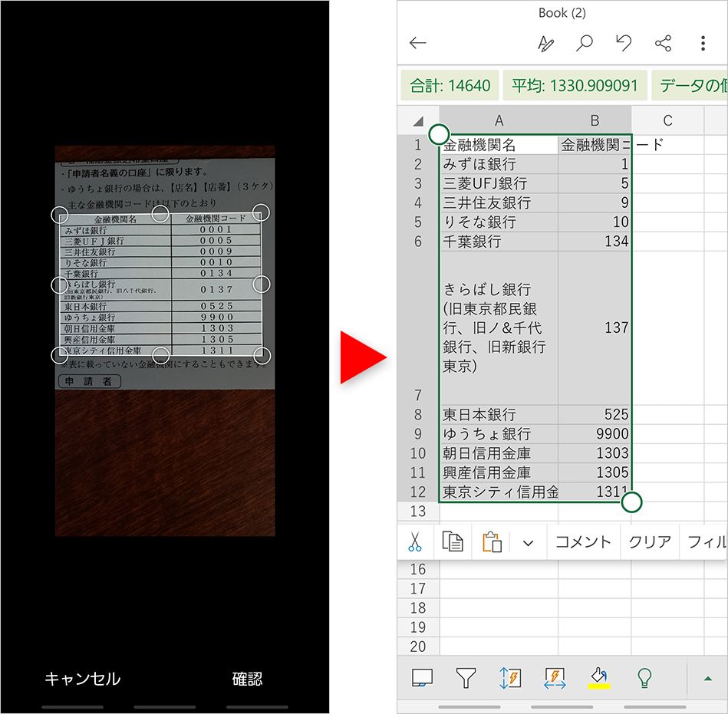Tap the share icon
The image size is (728, 714).
663,43
